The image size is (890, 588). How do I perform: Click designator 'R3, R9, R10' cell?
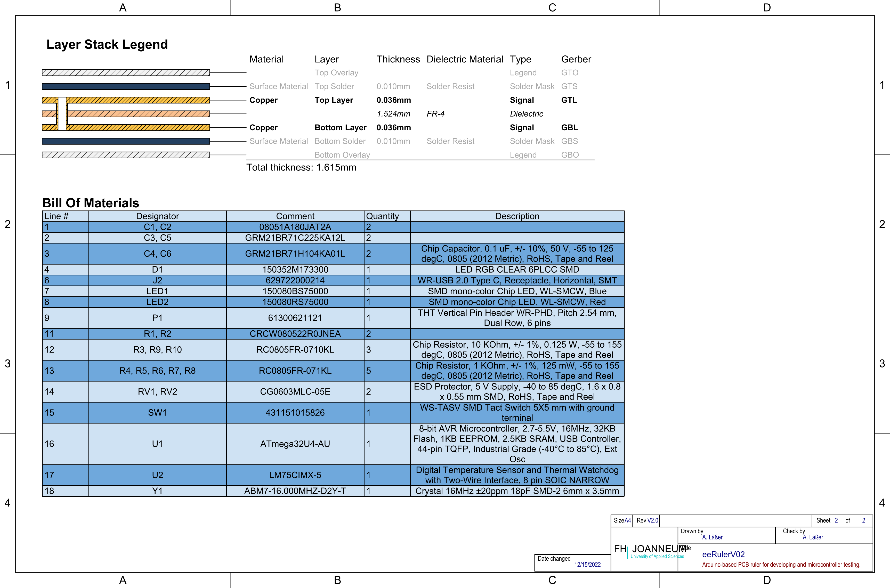click(x=158, y=349)
